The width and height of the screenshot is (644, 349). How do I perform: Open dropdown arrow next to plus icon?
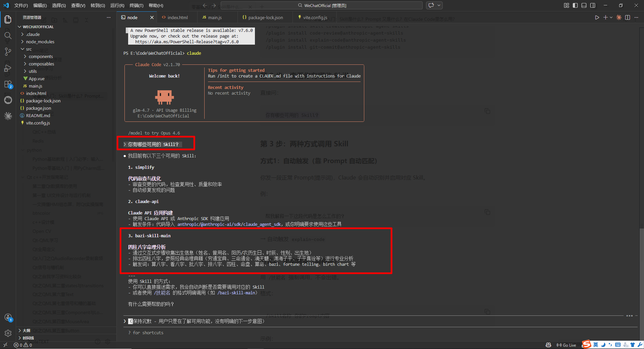[611, 17]
